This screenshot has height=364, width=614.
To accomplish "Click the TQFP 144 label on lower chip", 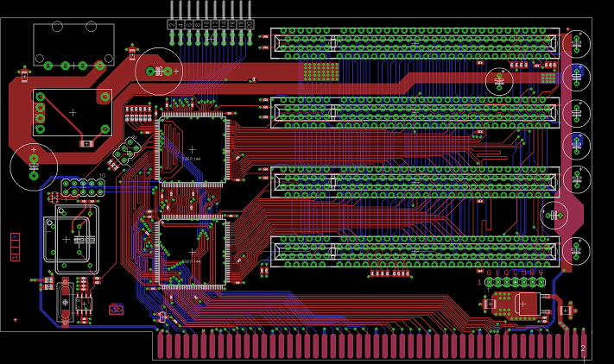I will pyautogui.click(x=192, y=261).
